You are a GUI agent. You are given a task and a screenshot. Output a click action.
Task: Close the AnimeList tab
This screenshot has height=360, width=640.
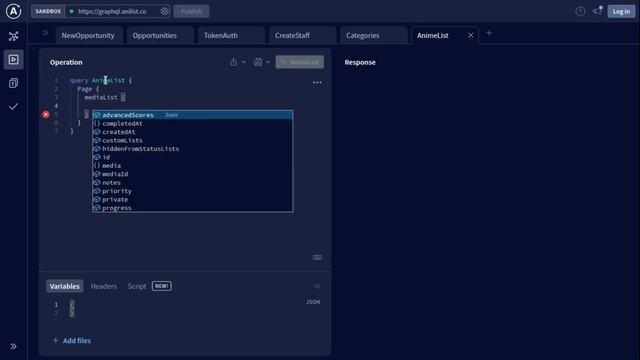click(471, 36)
